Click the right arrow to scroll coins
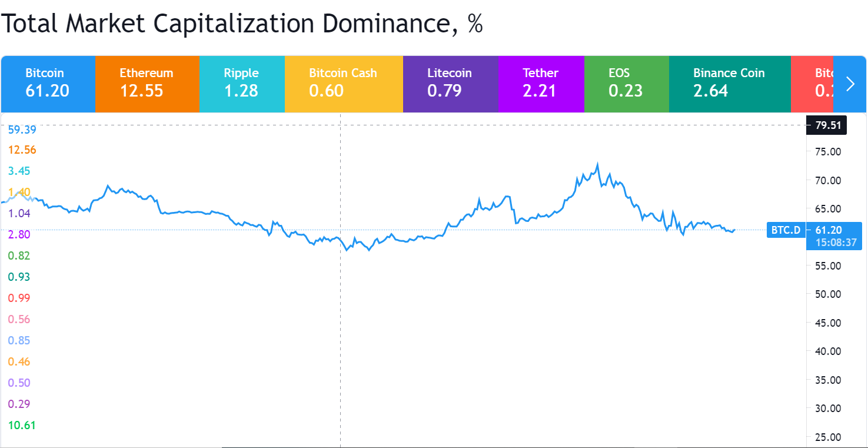 coord(850,84)
